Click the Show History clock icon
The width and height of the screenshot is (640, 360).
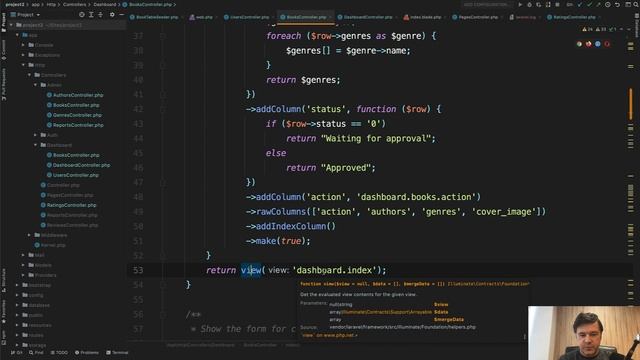click(x=608, y=4)
